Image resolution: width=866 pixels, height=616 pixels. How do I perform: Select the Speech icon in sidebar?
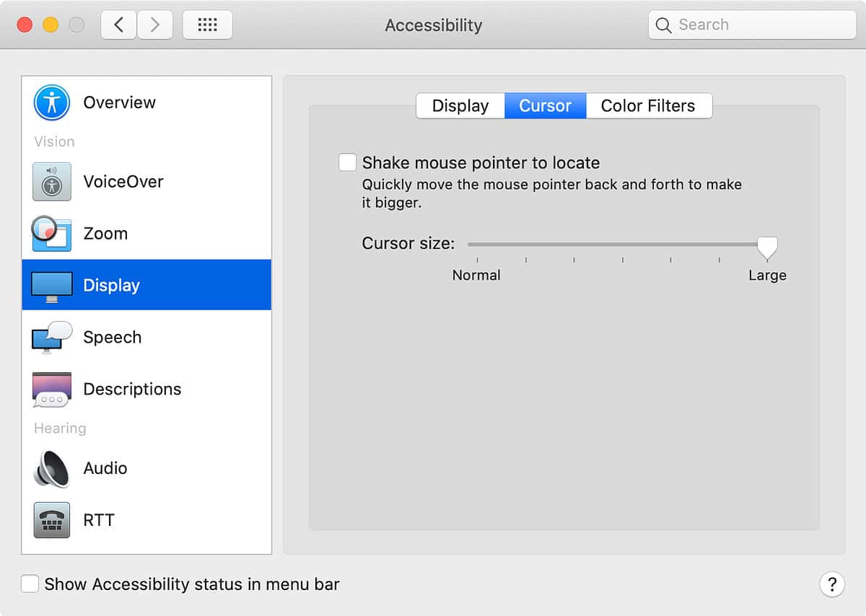point(51,338)
